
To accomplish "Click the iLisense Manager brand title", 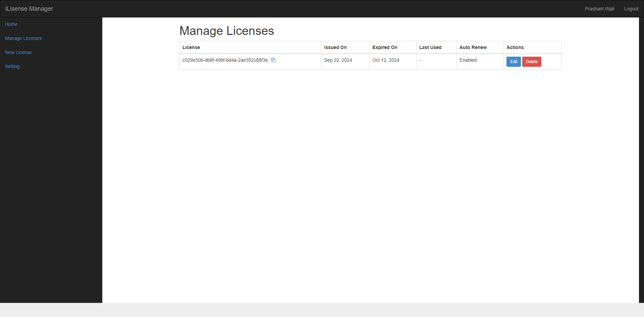I will (x=29, y=9).
